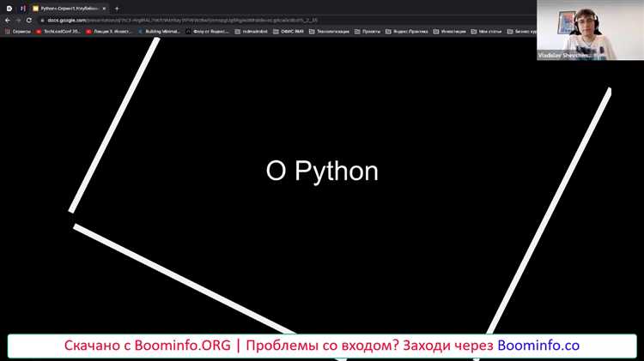Open the Инвестиции bookmark folder
Image resolution: width=644 pixels, height=361 pixels.
pos(450,31)
